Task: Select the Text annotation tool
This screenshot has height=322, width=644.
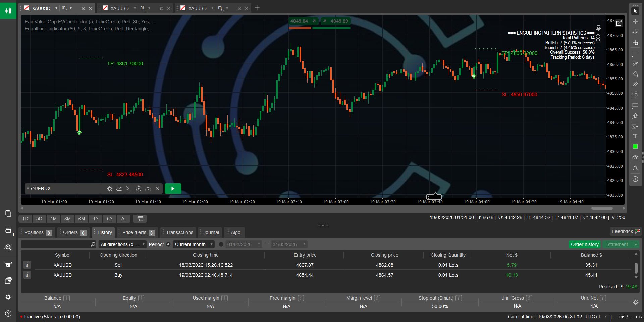Action: click(635, 136)
